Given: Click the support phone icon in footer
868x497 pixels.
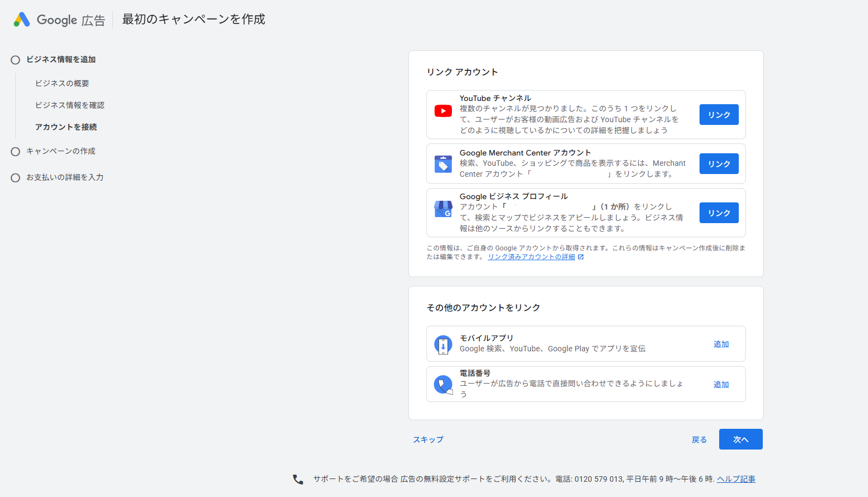Looking at the screenshot, I should pos(298,479).
